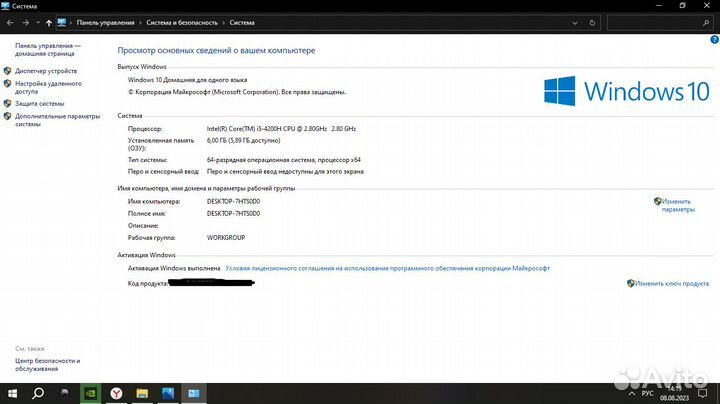The image size is (720, 404).
Task: Expand the address bar history dropdown
Action: pos(575,22)
